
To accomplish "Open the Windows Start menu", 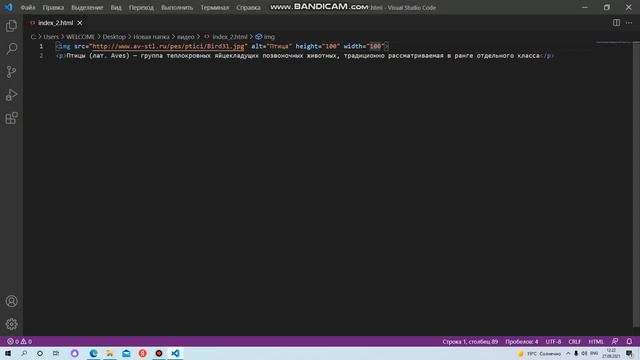I will [x=8, y=353].
